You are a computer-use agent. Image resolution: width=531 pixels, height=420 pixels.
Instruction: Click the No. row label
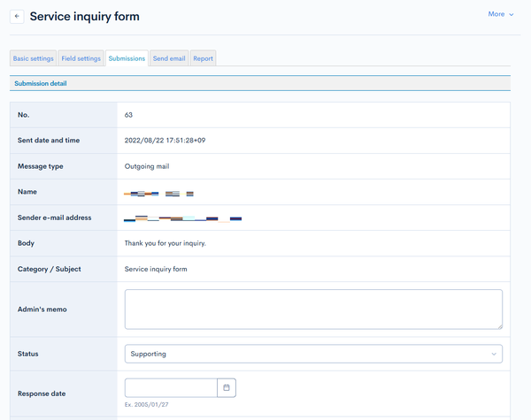click(23, 115)
